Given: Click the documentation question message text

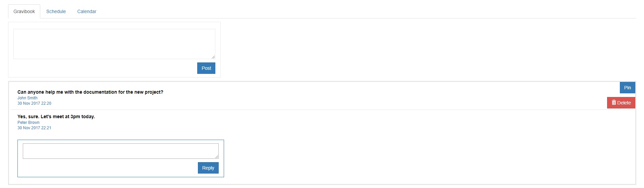Looking at the screenshot, I should [x=90, y=92].
